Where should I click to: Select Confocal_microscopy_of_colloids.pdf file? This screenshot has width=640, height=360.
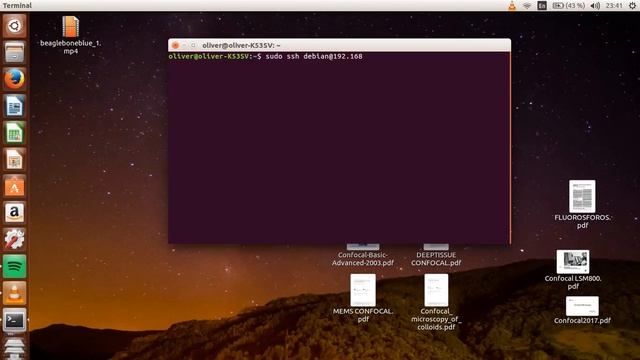point(436,302)
